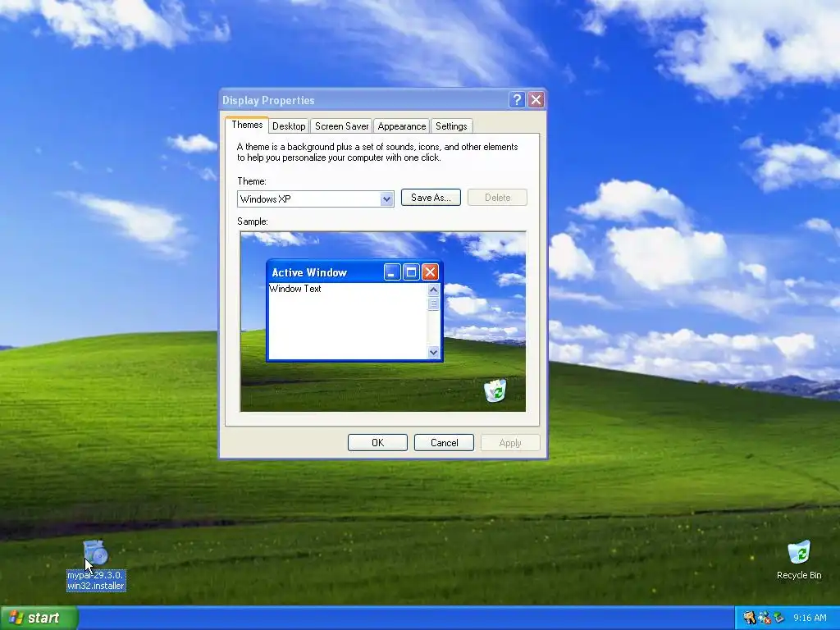The height and width of the screenshot is (630, 840).
Task: Click the Windows activation keys tray icon
Action: coord(750,618)
